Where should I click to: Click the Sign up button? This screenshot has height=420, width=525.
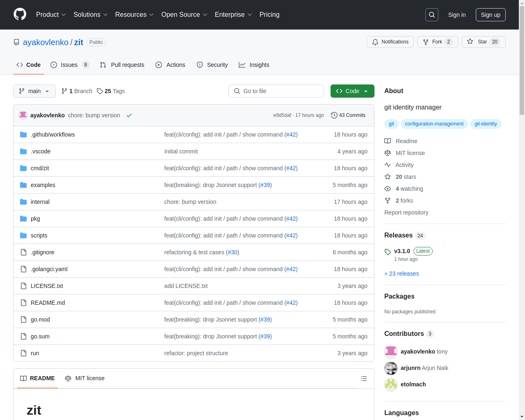pos(491,15)
